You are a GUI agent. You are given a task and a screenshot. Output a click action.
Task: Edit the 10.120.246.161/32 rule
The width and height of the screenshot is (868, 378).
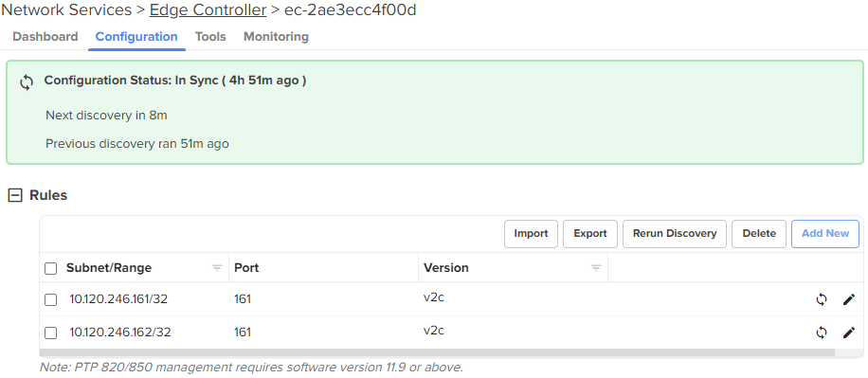849,299
